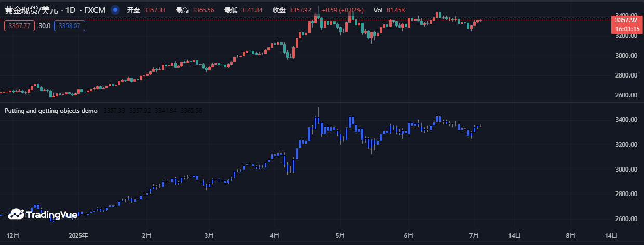
Task: Click the 2025年 marker on the time axis
Action: [x=78, y=235]
